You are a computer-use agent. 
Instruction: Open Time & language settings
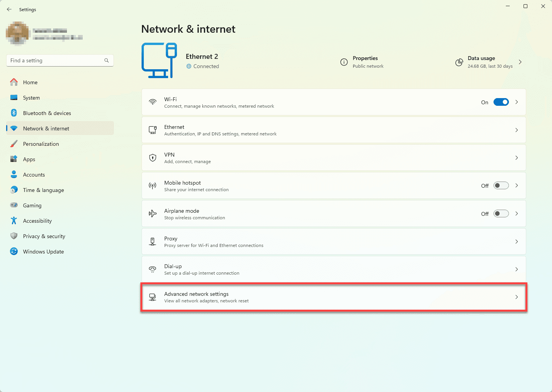[60, 190]
